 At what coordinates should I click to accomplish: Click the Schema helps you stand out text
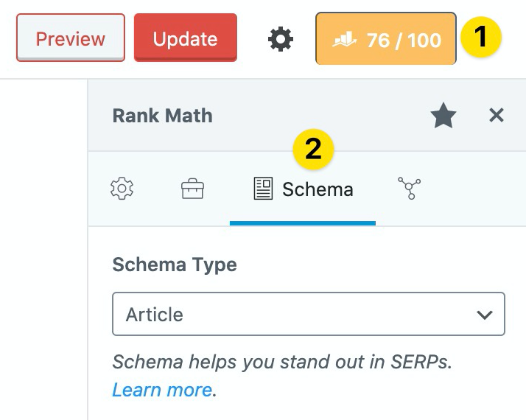(x=282, y=362)
